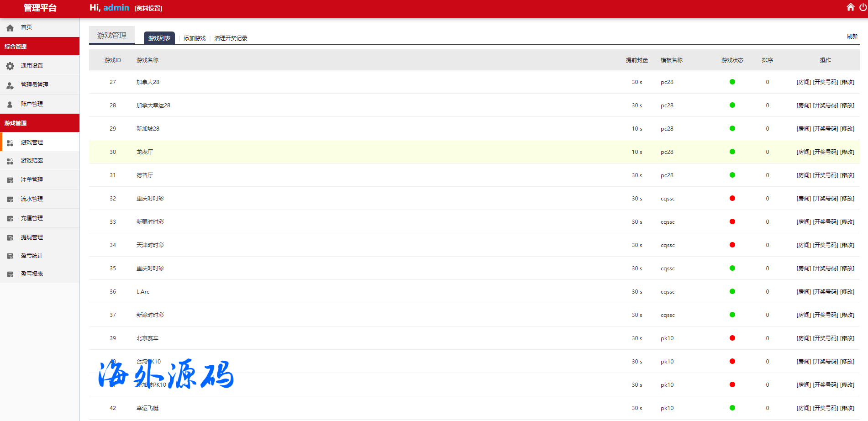The width and height of the screenshot is (868, 421).
Task: Click the person icon beside 账户管理
Action: (10, 105)
